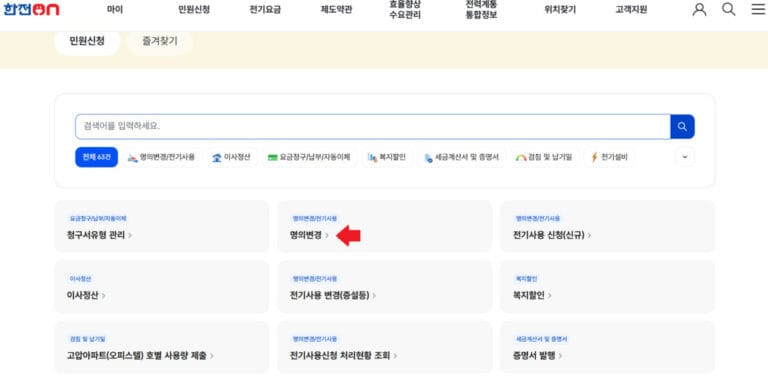Select 복지할인 category filter chip
The height and width of the screenshot is (386, 768).
386,157
